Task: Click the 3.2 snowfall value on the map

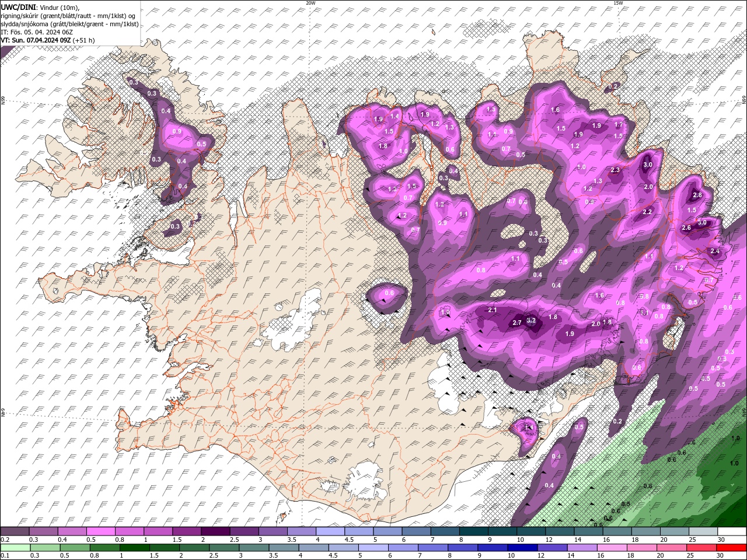Action: point(531,320)
